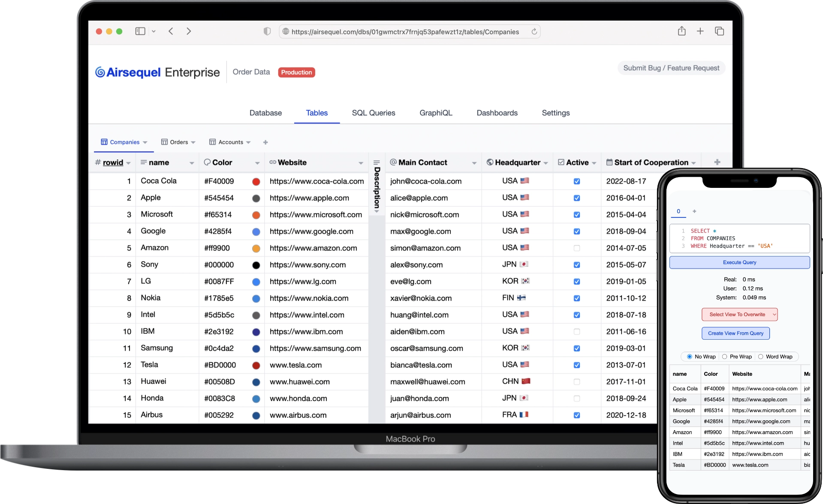The image size is (823, 504).
Task: Switch to the SQL Queries tab
Action: pyautogui.click(x=373, y=113)
